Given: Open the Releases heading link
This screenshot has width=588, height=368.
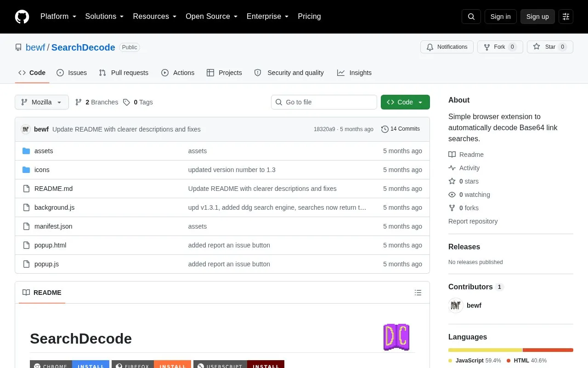Looking at the screenshot, I should (x=464, y=247).
